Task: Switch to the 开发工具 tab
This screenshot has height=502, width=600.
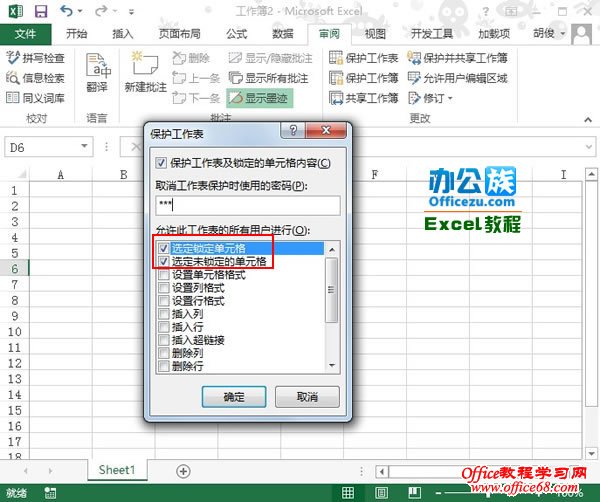Action: click(432, 34)
